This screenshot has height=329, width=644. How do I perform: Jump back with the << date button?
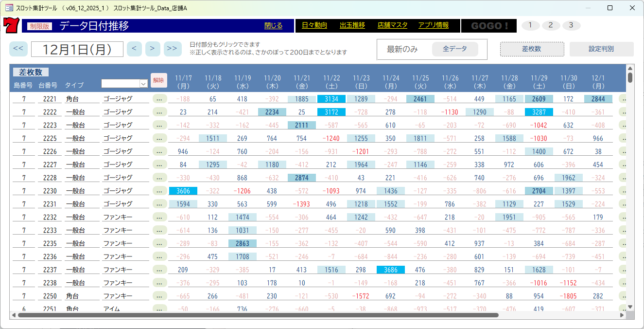[x=18, y=49]
